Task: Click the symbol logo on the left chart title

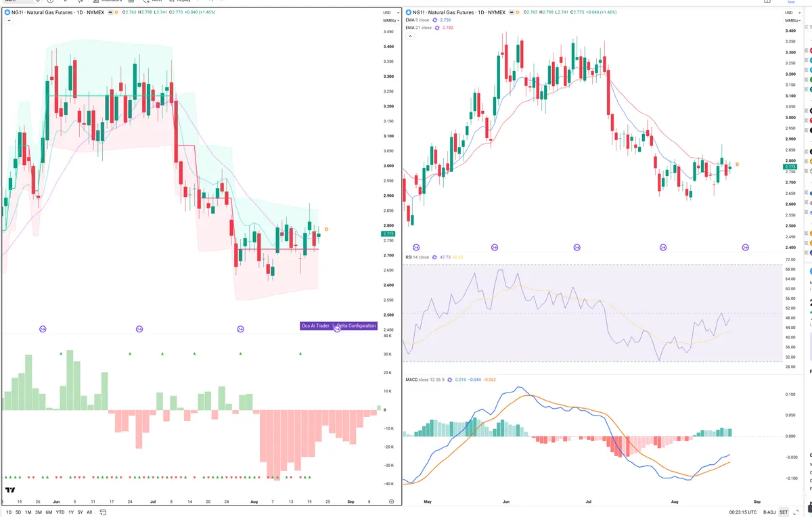Action: (x=8, y=13)
